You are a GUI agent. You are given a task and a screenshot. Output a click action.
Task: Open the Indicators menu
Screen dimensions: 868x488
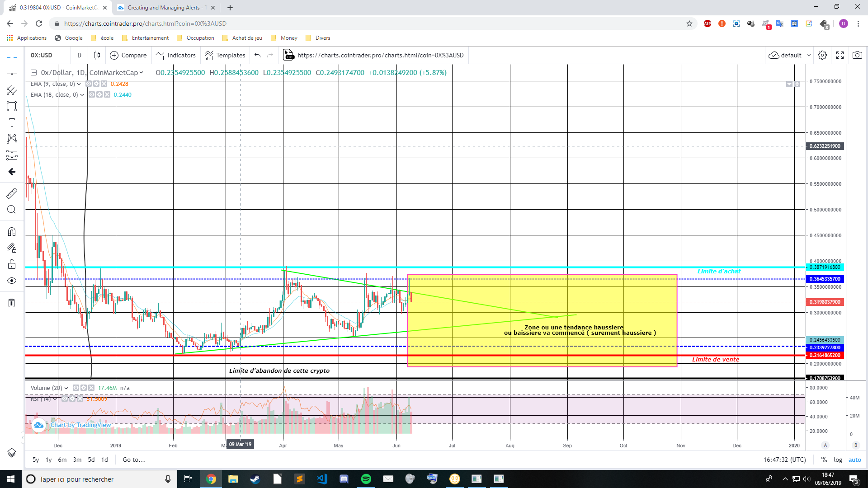175,55
